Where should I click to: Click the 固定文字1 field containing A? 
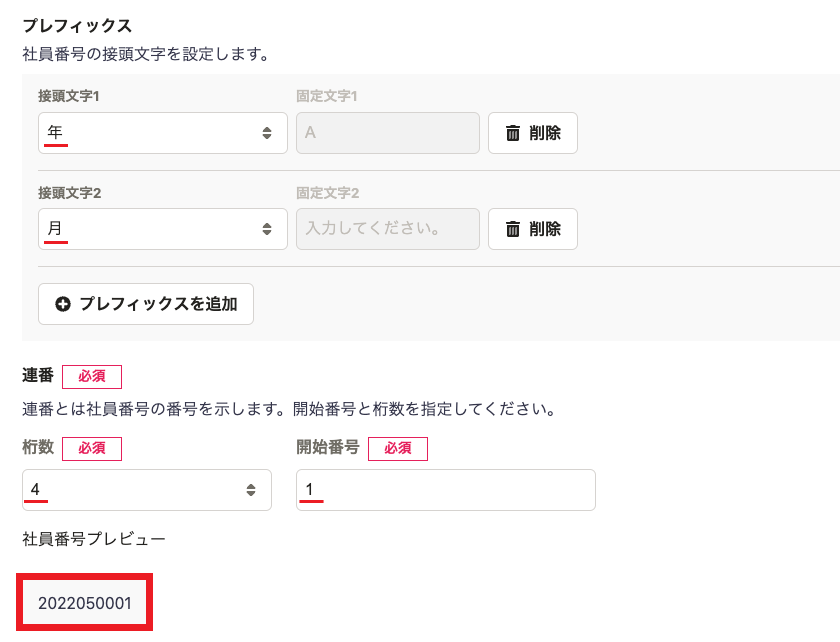pyautogui.click(x=388, y=133)
